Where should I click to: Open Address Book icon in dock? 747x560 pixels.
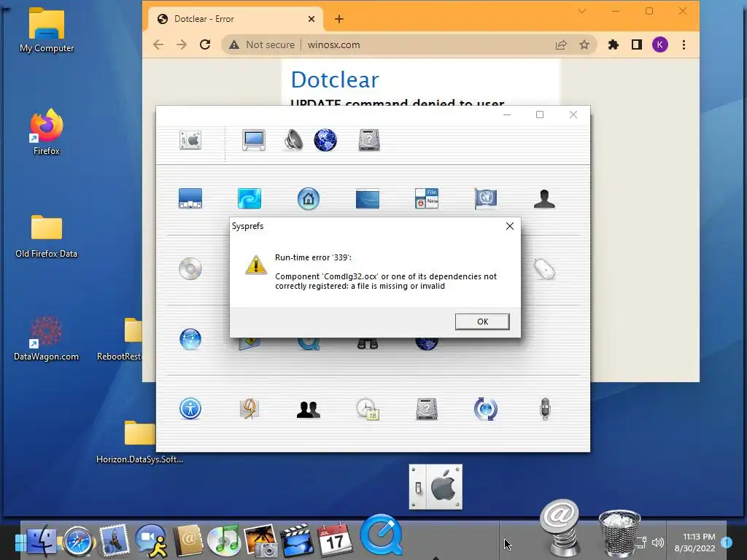[x=187, y=541]
